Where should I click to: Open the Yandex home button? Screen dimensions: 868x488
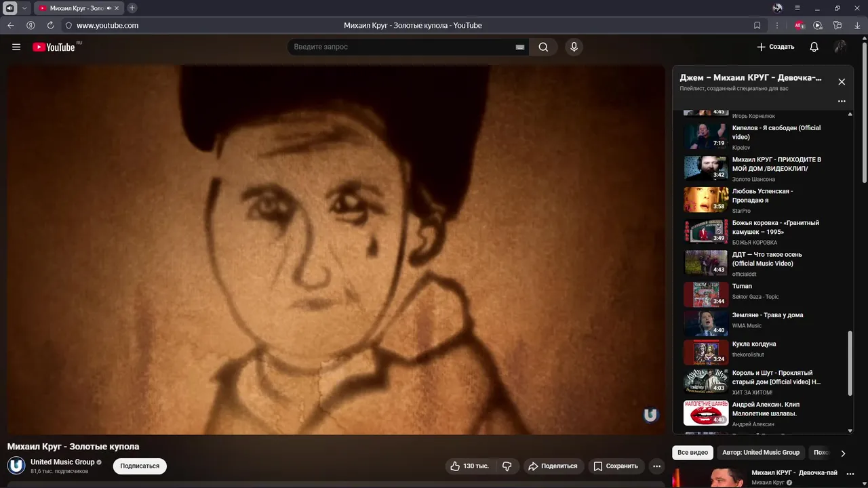pyautogui.click(x=31, y=25)
